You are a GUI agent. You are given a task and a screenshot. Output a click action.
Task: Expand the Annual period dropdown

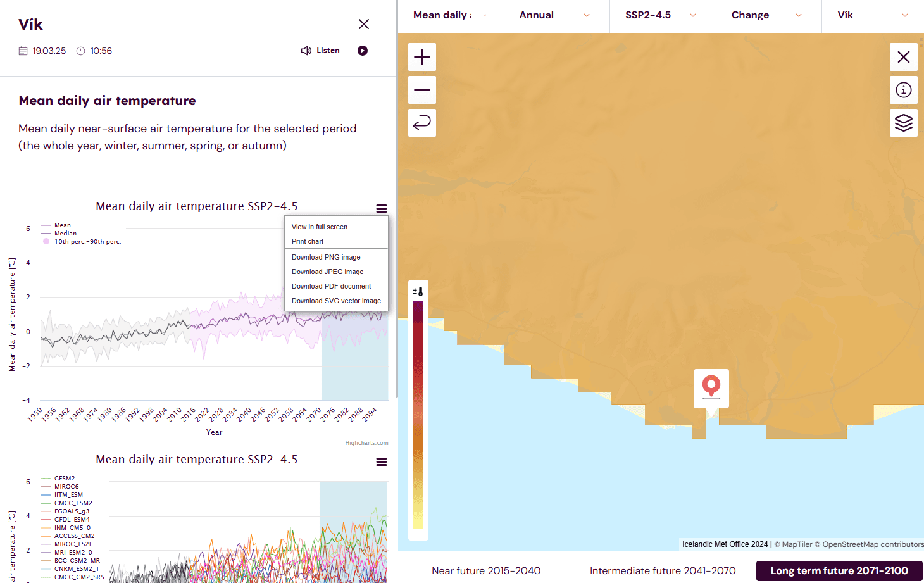556,15
